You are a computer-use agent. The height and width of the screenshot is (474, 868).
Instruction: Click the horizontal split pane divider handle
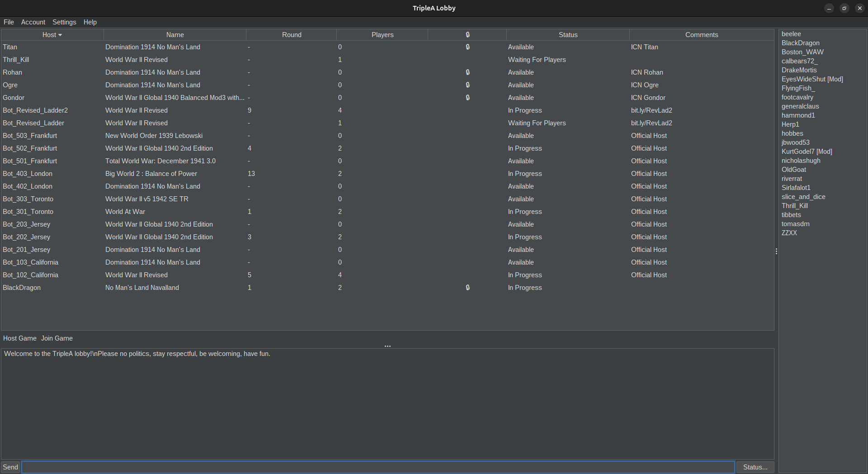(x=387, y=346)
